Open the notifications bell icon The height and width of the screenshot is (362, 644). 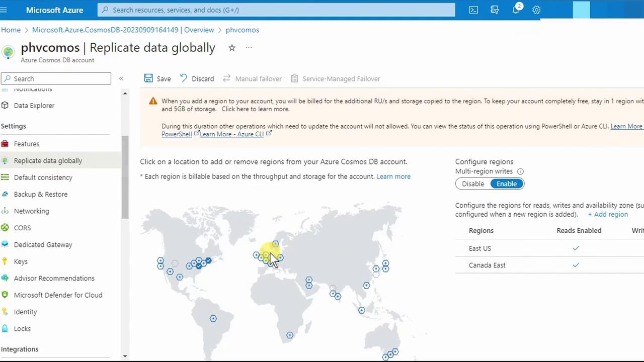[x=516, y=10]
